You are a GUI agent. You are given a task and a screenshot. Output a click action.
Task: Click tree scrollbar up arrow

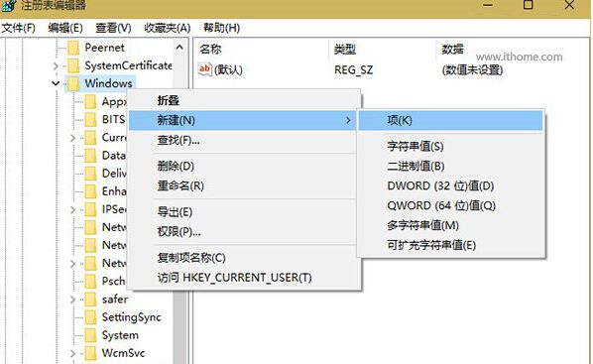tap(179, 48)
